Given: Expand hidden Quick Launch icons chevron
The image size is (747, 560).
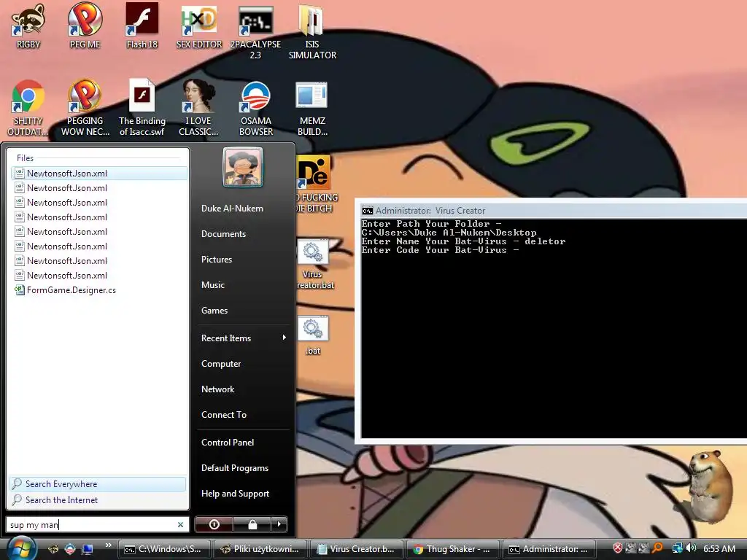Looking at the screenshot, I should (108, 545).
